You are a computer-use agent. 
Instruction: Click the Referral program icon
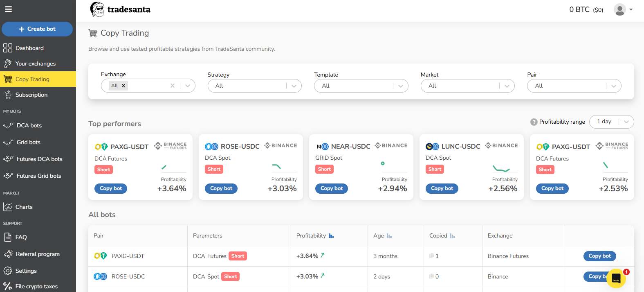point(8,254)
